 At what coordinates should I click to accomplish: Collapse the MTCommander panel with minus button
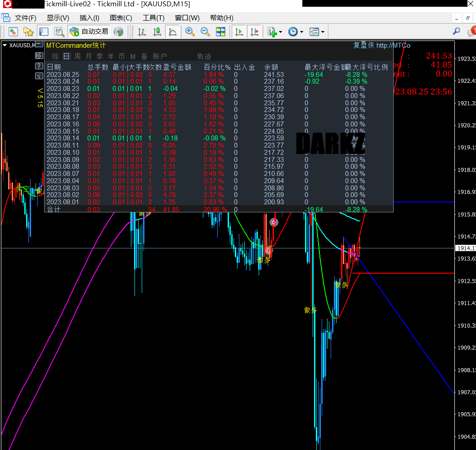pos(39,44)
